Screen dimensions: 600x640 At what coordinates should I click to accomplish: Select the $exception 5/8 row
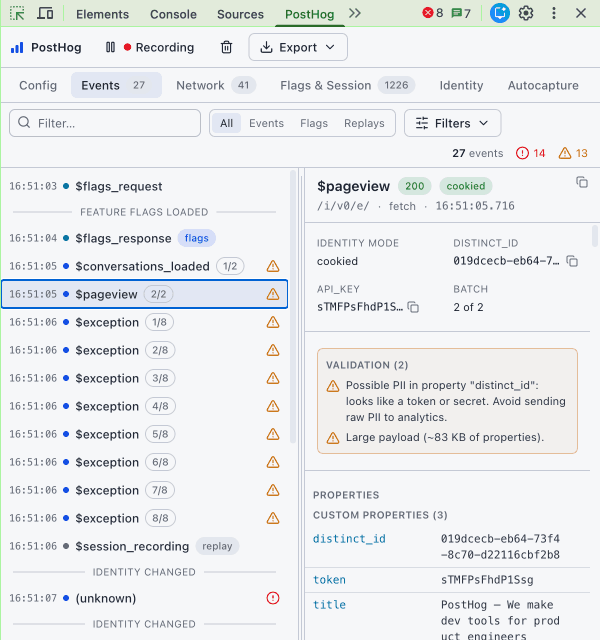(145, 434)
